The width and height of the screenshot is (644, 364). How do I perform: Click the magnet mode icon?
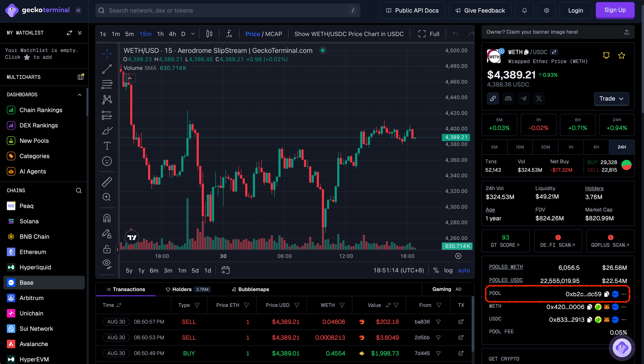point(107,218)
